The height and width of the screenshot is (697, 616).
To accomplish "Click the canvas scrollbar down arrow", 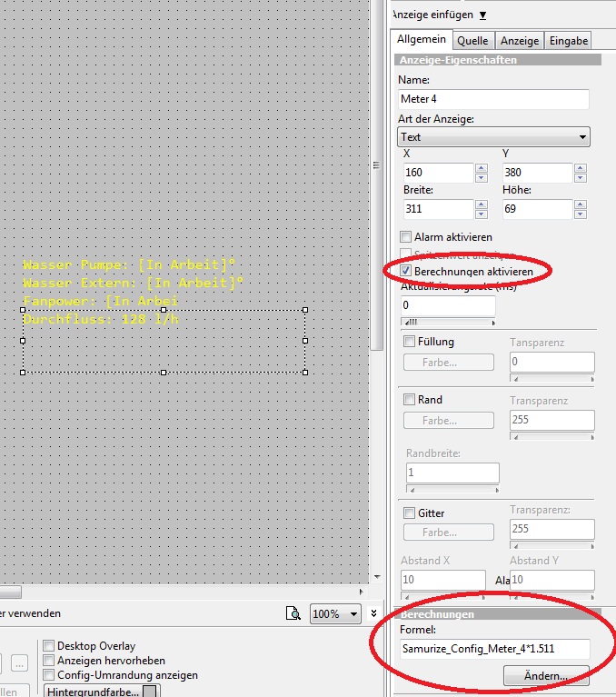I will pos(377,577).
